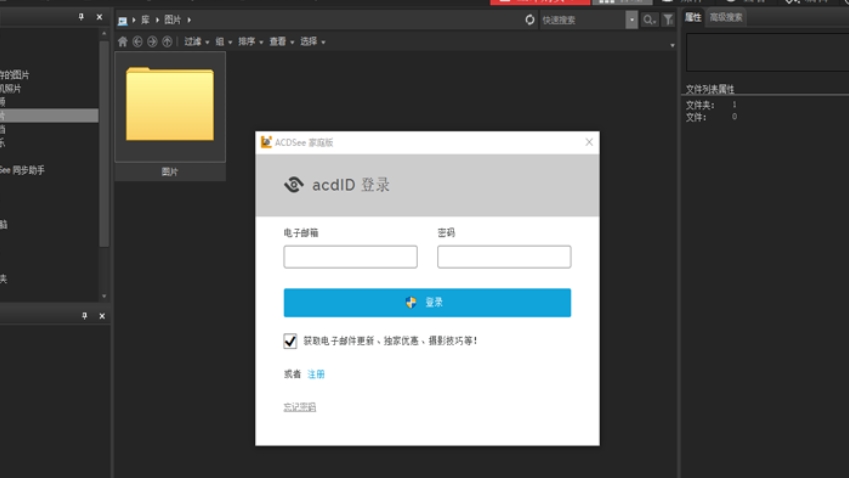Click the home icon in the browser toolbar
The height and width of the screenshot is (478, 849).
(122, 42)
